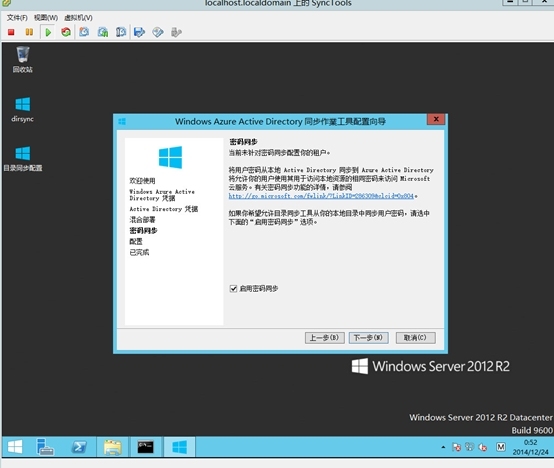Open the go.microsoft.com fwlink hyperlink
The height and width of the screenshot is (468, 554).
coord(321,196)
